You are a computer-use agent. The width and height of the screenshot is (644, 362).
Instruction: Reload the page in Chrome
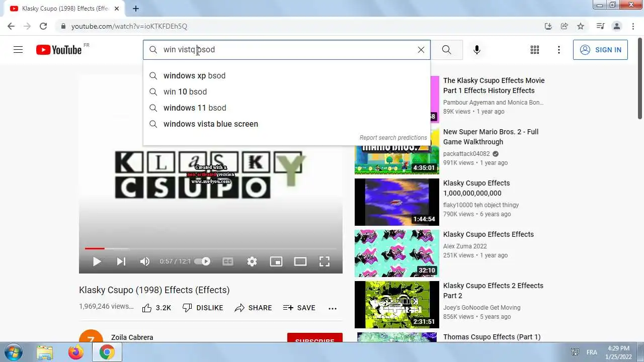pyautogui.click(x=43, y=26)
